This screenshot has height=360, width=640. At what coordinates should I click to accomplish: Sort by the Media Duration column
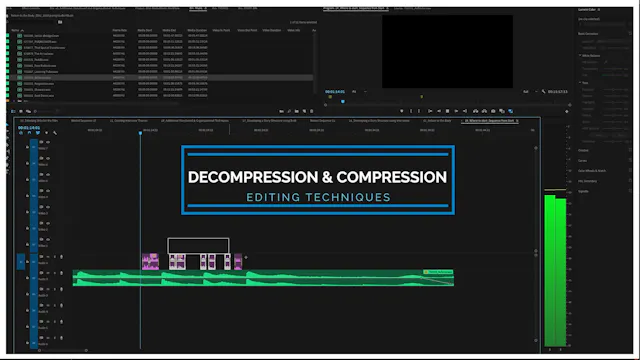(x=197, y=30)
